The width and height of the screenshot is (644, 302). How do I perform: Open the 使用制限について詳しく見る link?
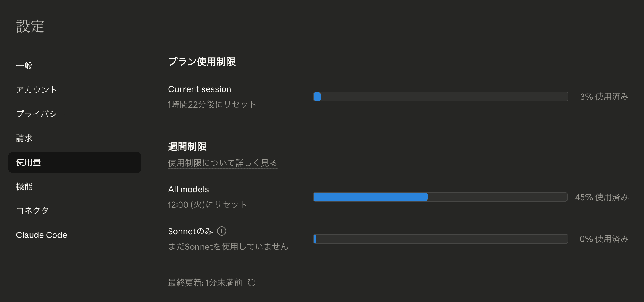click(x=223, y=163)
